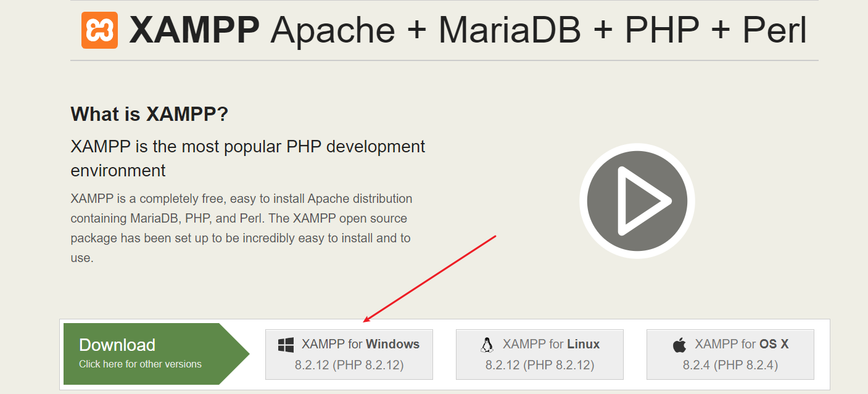Open other versions via green Download button

[156, 354]
